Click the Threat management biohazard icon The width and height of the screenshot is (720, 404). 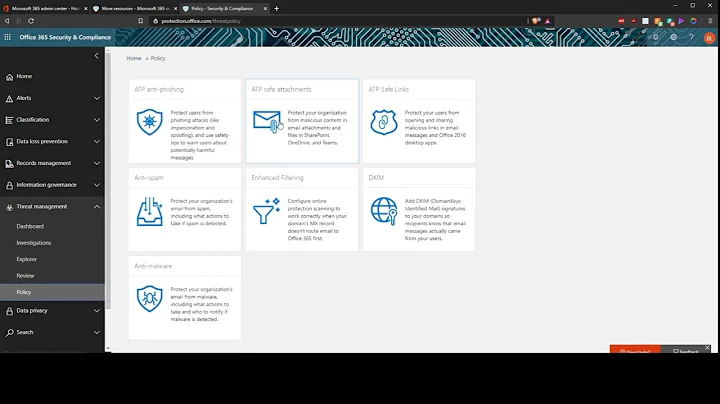click(x=9, y=207)
